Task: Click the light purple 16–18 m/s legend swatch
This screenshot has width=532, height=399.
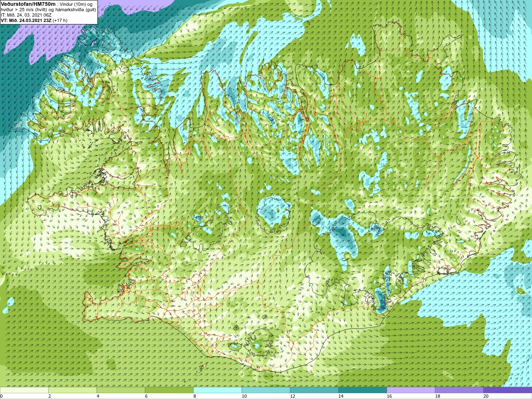Action: pos(411,390)
